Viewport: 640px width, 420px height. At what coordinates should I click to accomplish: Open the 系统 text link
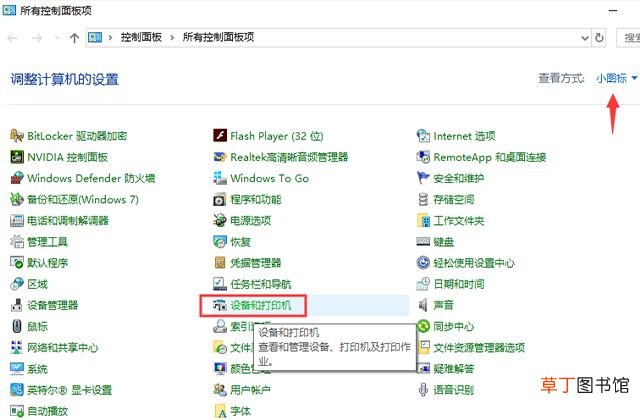tap(37, 369)
